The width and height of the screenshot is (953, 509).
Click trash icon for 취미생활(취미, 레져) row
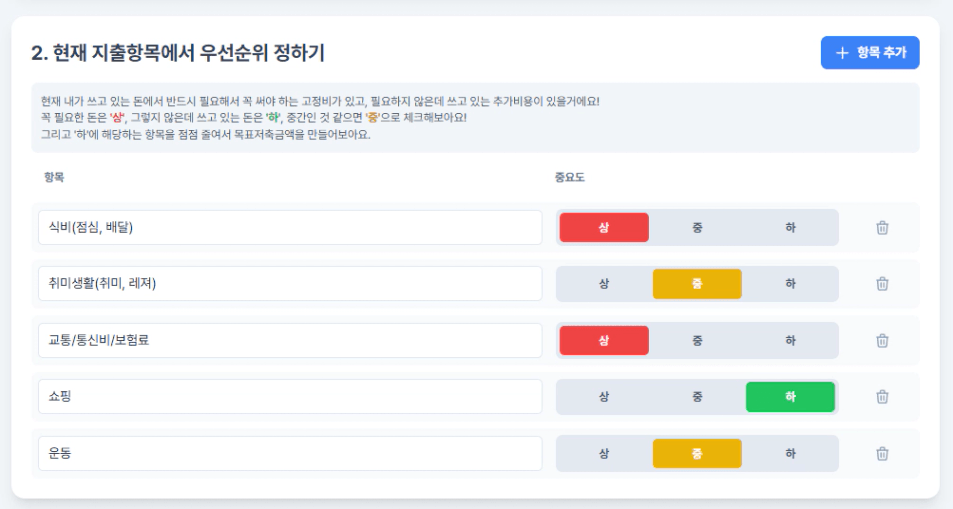(x=882, y=283)
